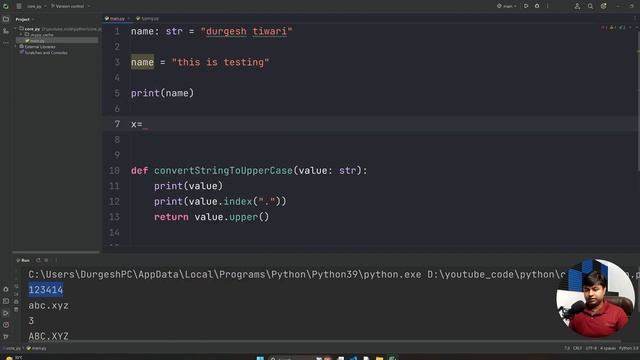The image size is (640, 360).
Task: Click the core_py breadcrumb in status bar
Action: point(12,348)
